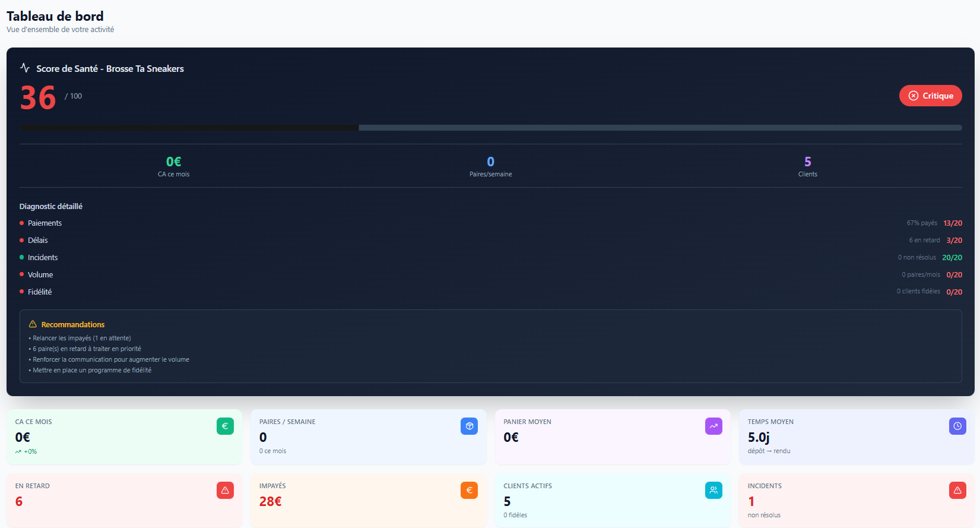Click '0 fidèles' under CLIENTS ACTIFS
This screenshot has width=980, height=528.
pyautogui.click(x=515, y=516)
